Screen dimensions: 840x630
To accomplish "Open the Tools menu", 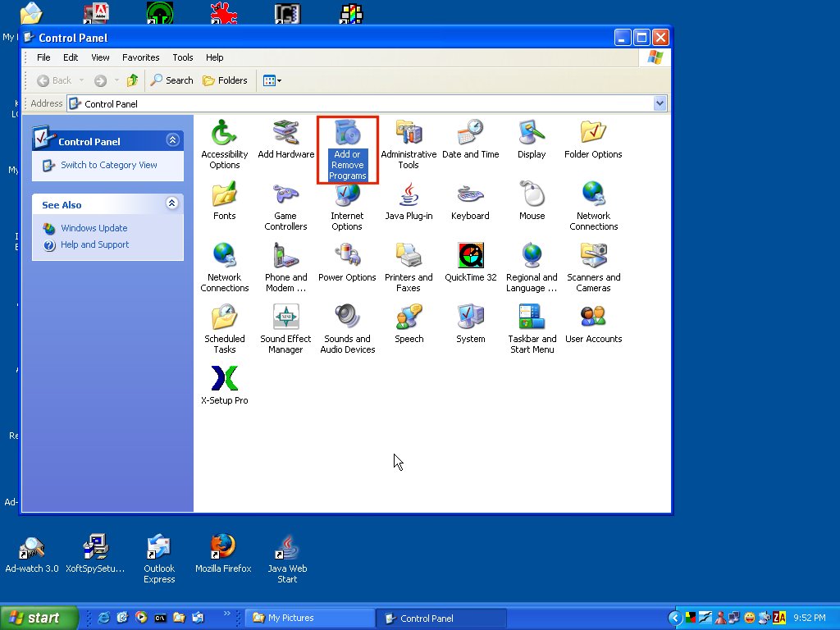I will [x=183, y=57].
